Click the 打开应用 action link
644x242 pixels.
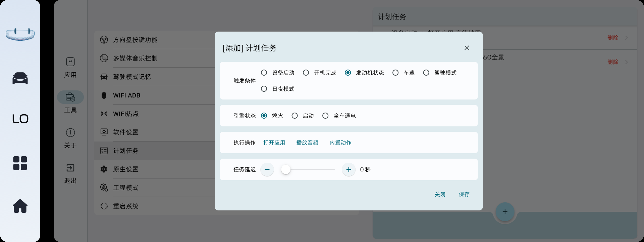click(274, 143)
